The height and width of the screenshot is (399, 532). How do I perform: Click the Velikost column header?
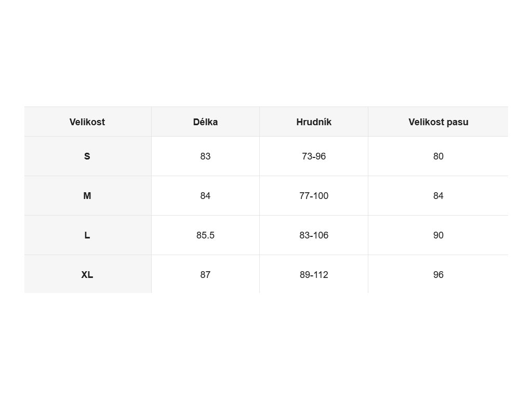[87, 122]
